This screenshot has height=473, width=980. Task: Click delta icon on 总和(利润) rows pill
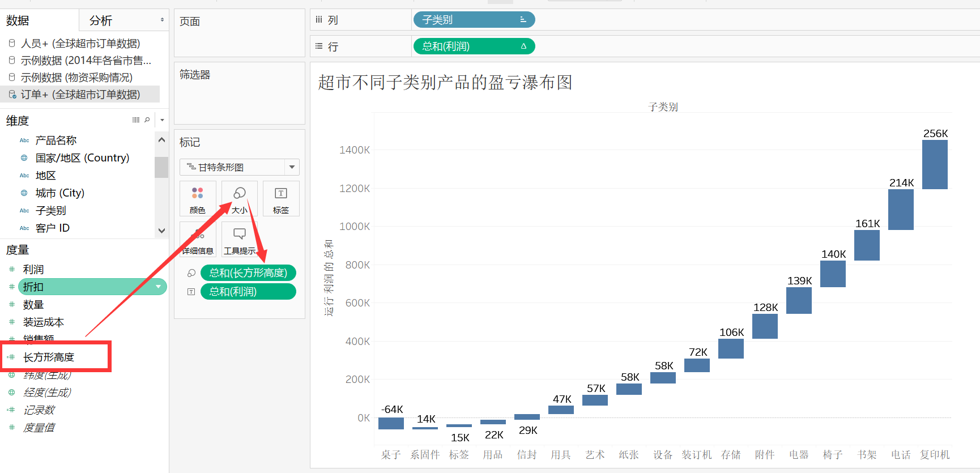(x=523, y=46)
